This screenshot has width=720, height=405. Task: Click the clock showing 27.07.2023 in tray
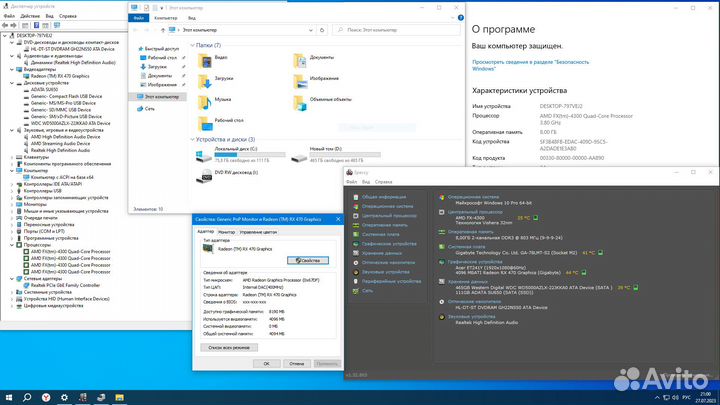pos(706,398)
